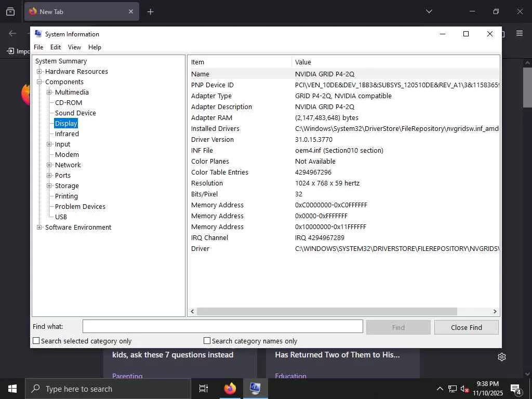Select Printing tree item

[66, 196]
